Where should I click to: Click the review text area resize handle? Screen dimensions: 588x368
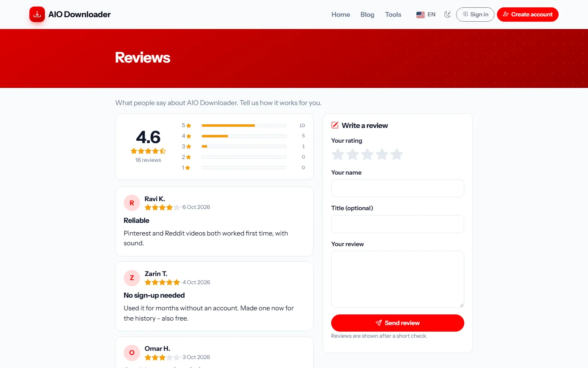pyautogui.click(x=461, y=305)
